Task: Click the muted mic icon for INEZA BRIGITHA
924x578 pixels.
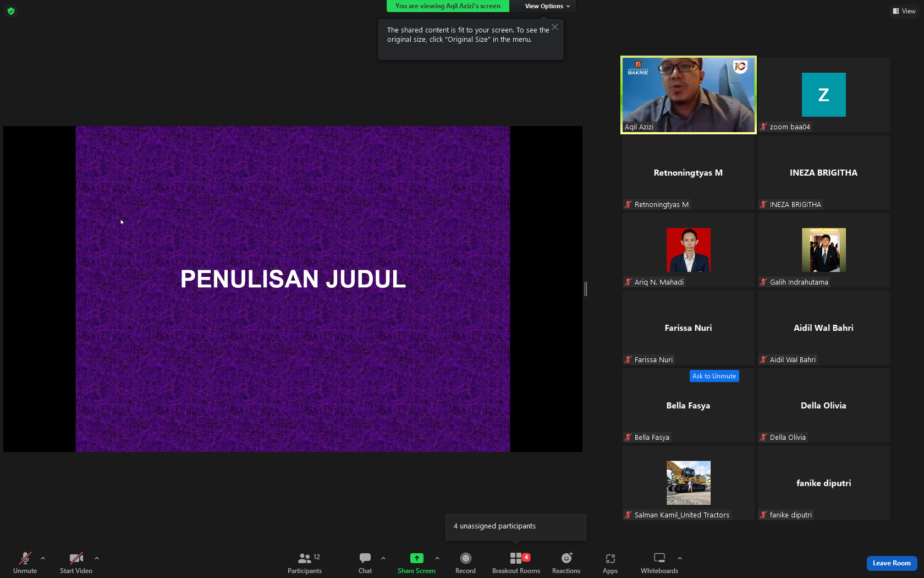Action: pyautogui.click(x=763, y=204)
